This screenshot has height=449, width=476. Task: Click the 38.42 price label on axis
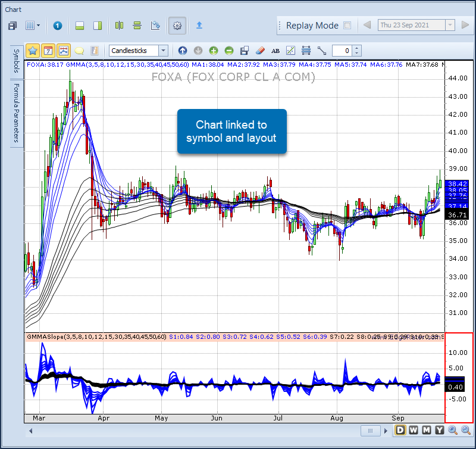pyautogui.click(x=457, y=184)
